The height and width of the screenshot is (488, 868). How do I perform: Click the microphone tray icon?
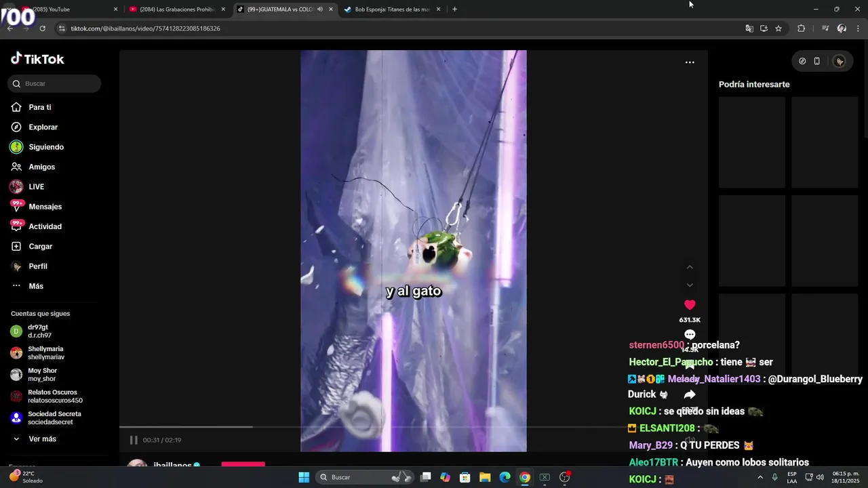pyautogui.click(x=774, y=477)
